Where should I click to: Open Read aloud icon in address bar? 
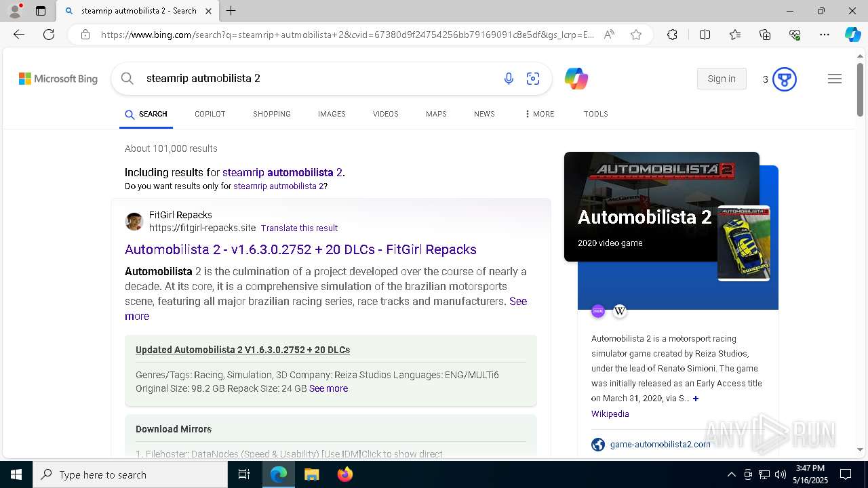coord(609,35)
